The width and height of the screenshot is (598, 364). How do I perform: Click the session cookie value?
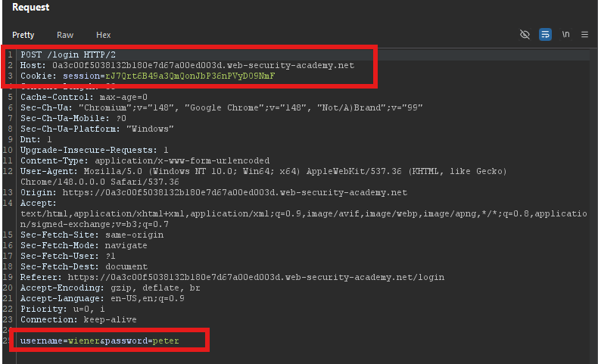pos(190,76)
